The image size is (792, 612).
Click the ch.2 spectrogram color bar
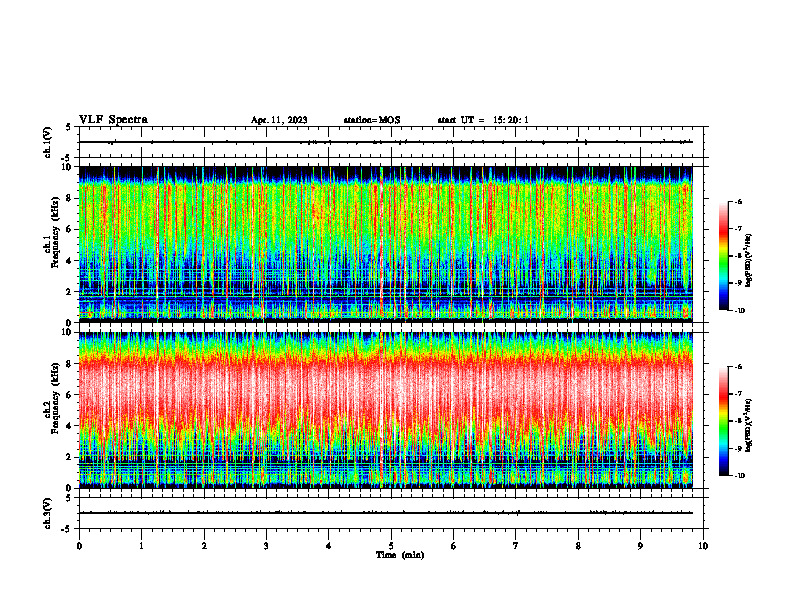point(723,421)
